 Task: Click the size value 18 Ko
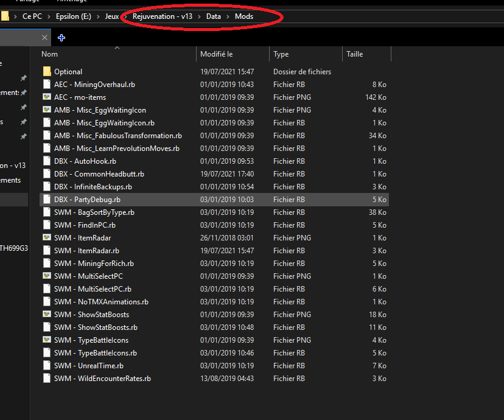point(377,315)
